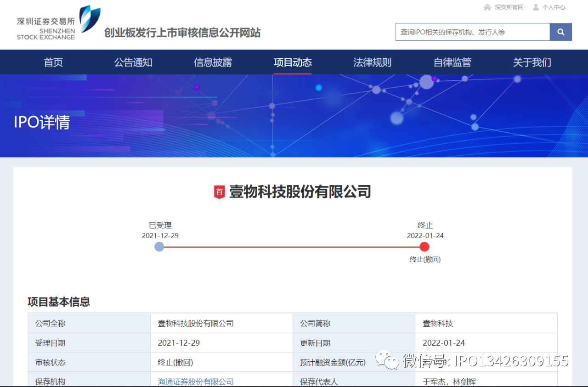Click the red 首 badge beside company title
This screenshot has width=588, height=387.
point(220,192)
